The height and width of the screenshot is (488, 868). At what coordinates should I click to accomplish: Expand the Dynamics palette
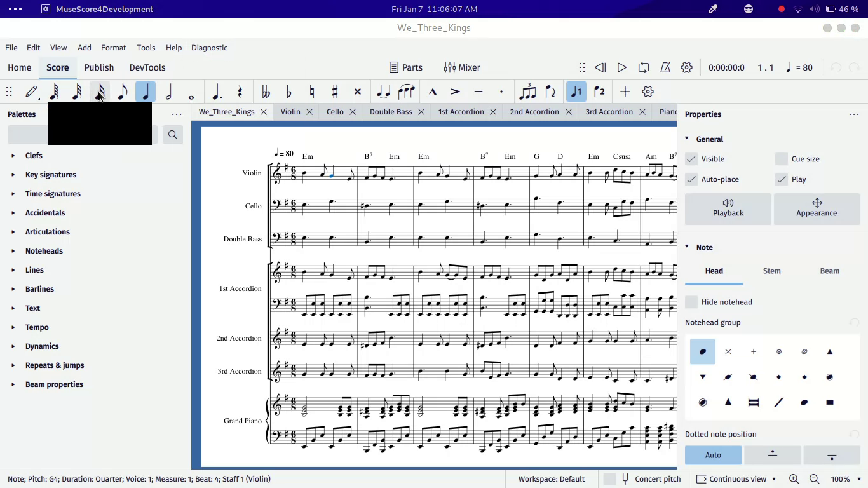click(13, 346)
